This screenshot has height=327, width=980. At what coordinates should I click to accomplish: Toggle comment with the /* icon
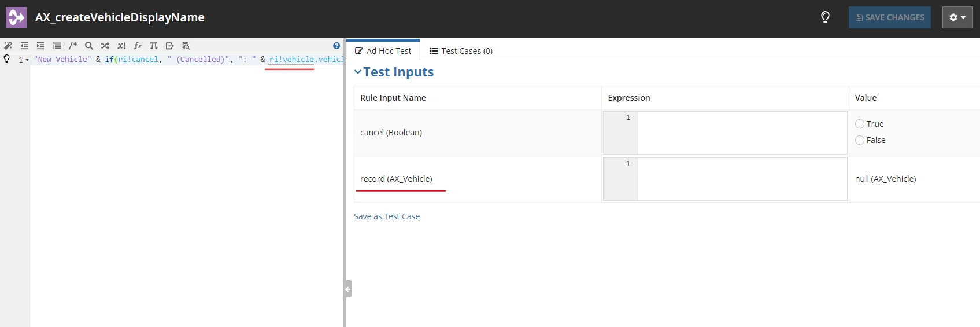pos(73,46)
